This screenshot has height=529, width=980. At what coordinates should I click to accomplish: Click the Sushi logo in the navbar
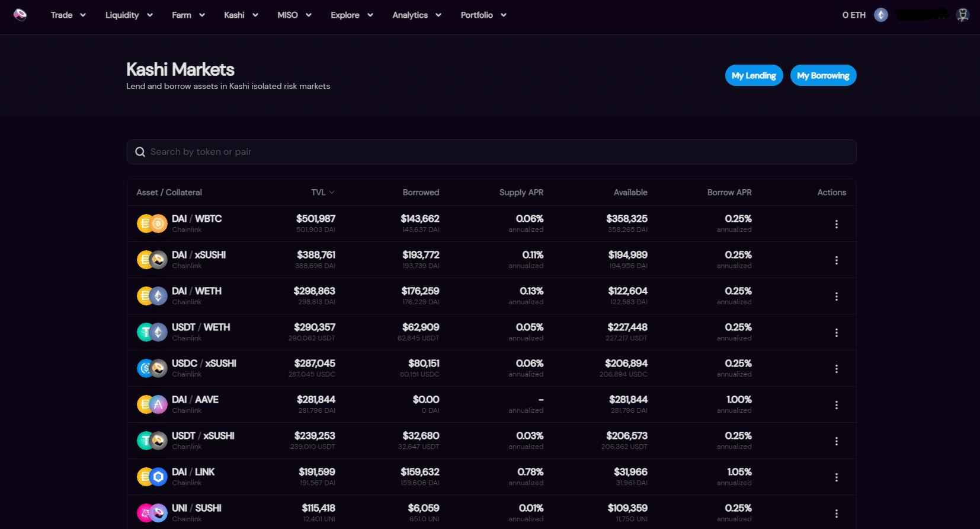[x=20, y=15]
